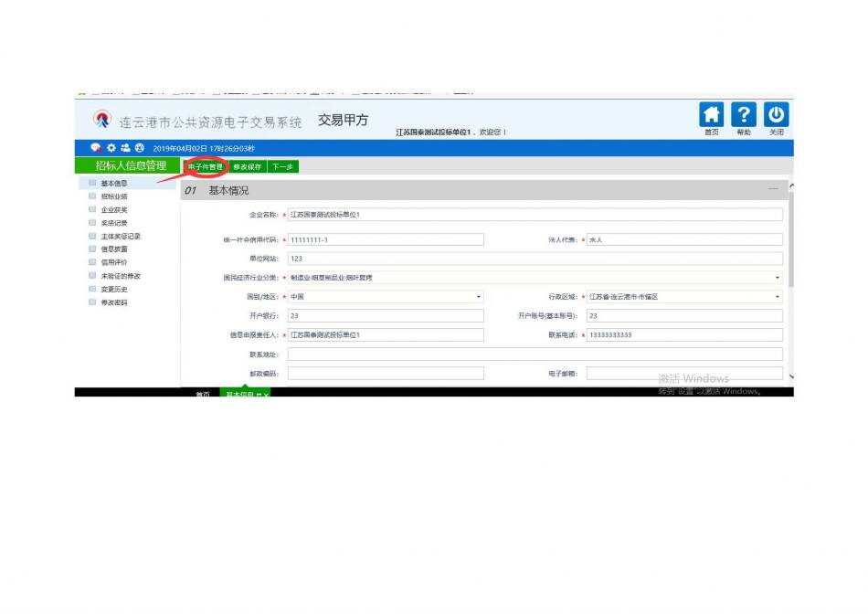Select 招标业绩 in the left sidebar
This screenshot has width=868, height=614.
[114, 196]
